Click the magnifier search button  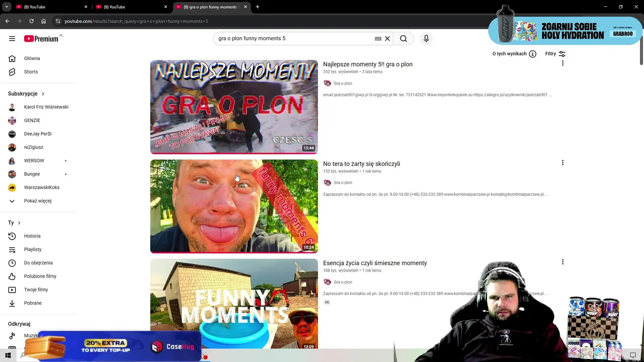pos(404,38)
